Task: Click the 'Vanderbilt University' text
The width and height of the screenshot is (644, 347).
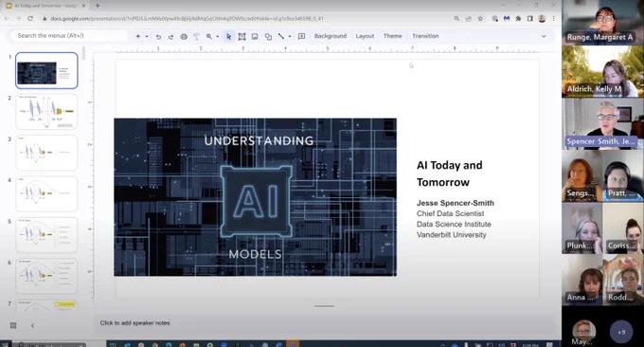Action: point(452,235)
